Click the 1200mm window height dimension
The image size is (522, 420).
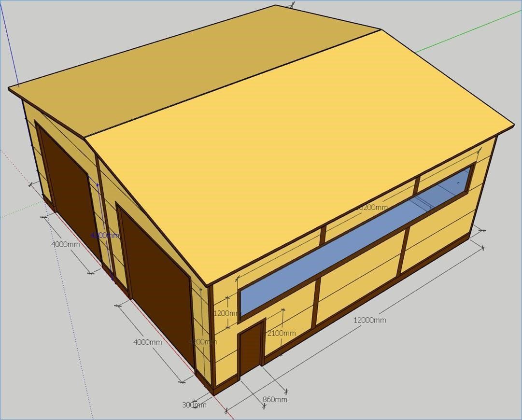[x=226, y=313]
